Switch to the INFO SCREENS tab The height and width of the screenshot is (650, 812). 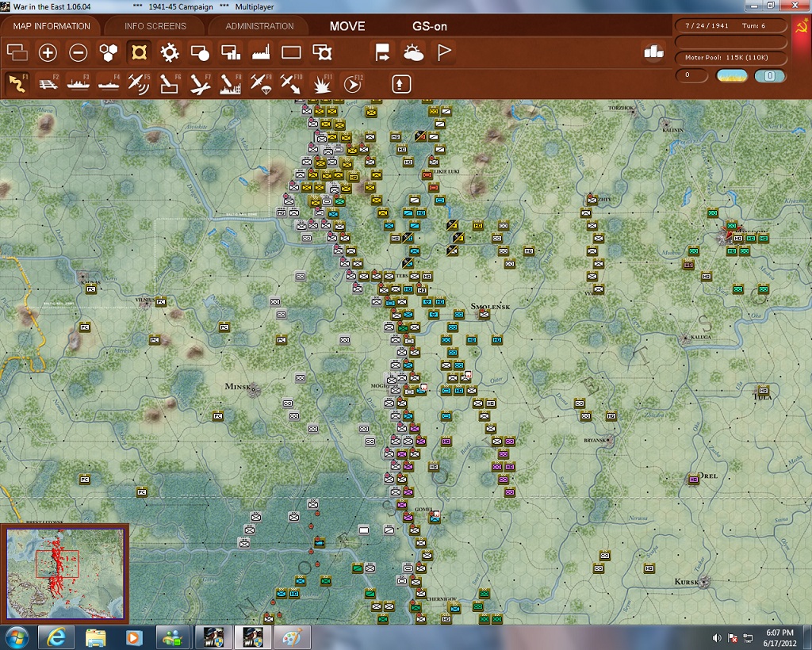coord(155,26)
